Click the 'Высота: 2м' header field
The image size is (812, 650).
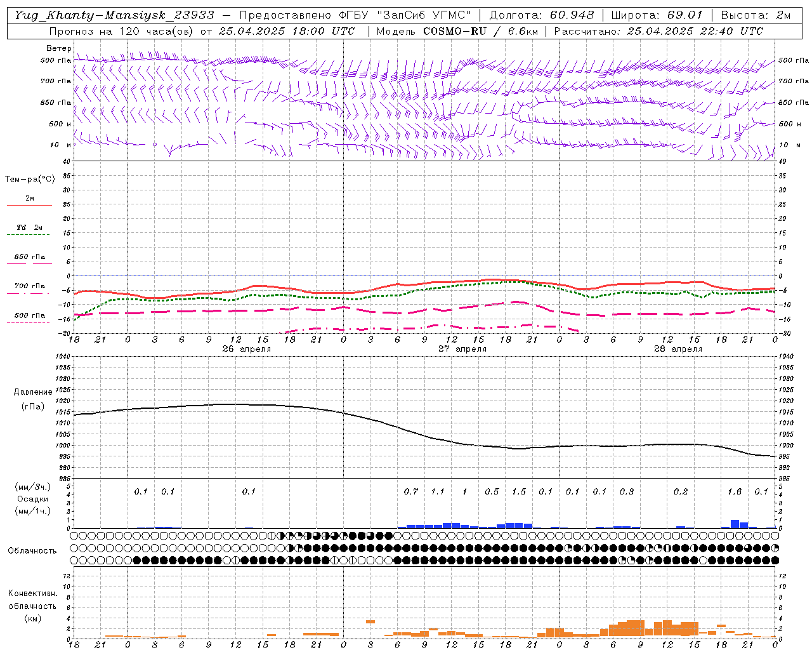[755, 15]
